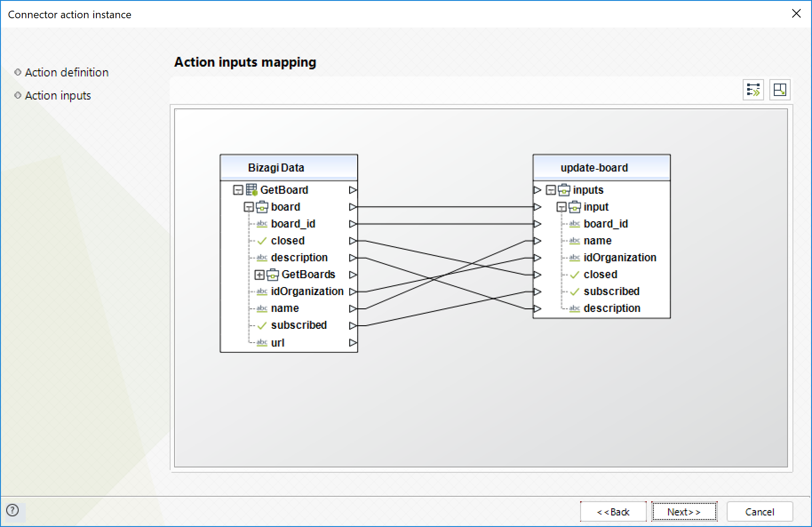Click input arrow of update-board board_id
The height and width of the screenshot is (527, 812).
click(x=537, y=224)
